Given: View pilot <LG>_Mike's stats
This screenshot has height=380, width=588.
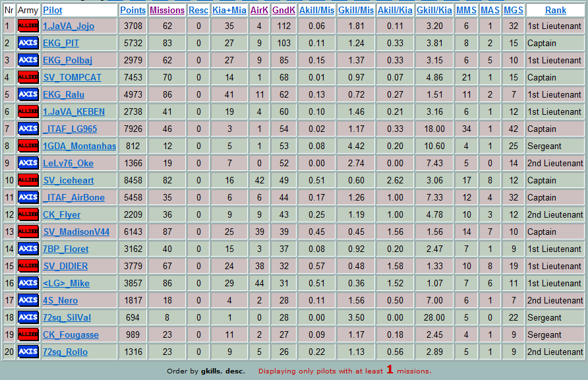Looking at the screenshot, I should [66, 283].
